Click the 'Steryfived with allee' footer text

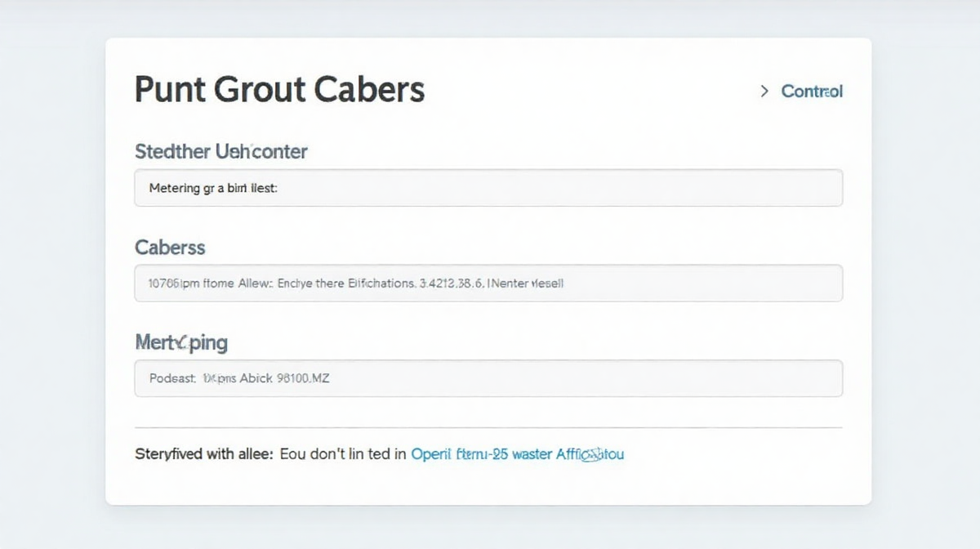tap(203, 453)
